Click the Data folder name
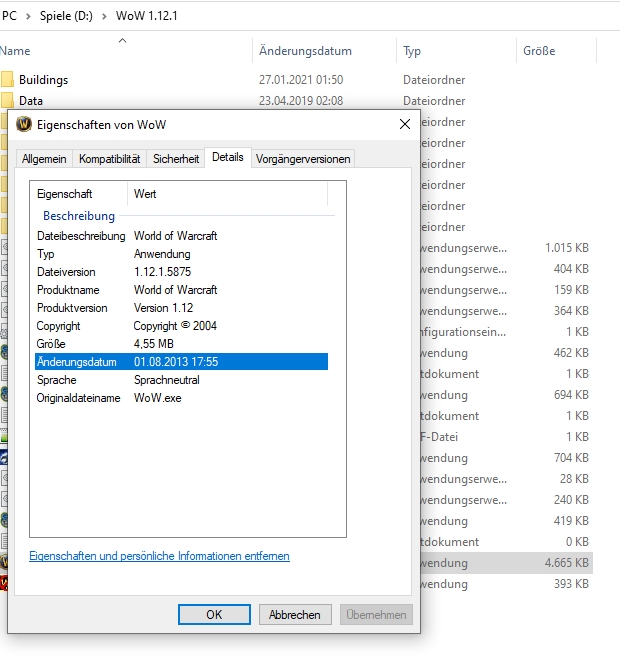The image size is (620, 666). (x=31, y=101)
